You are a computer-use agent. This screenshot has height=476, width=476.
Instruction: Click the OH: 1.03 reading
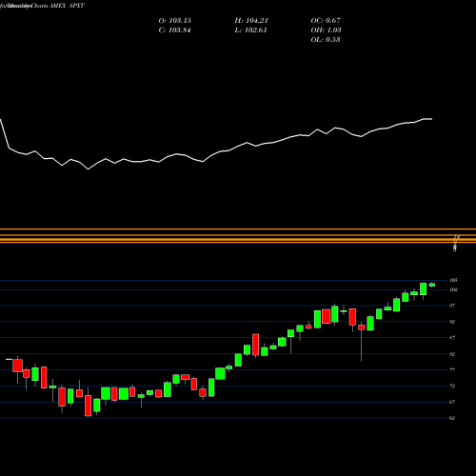326,30
